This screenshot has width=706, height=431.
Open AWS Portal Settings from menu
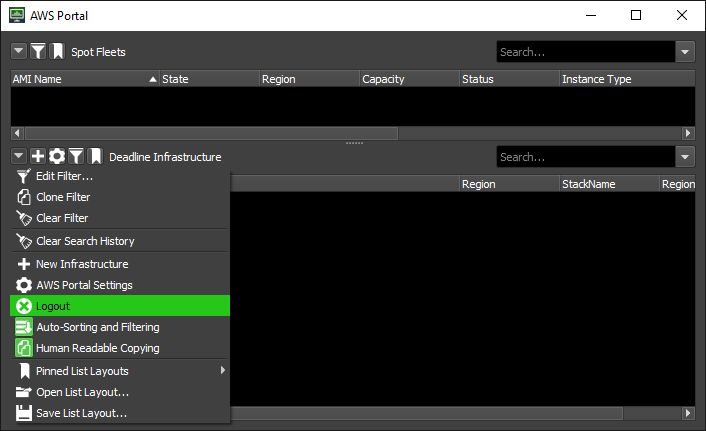120,285
